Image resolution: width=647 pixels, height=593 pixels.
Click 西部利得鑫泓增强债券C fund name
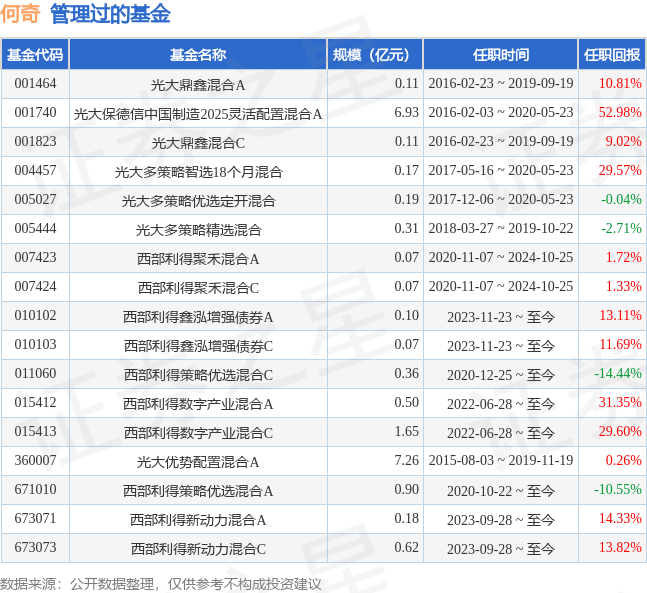coord(198,345)
